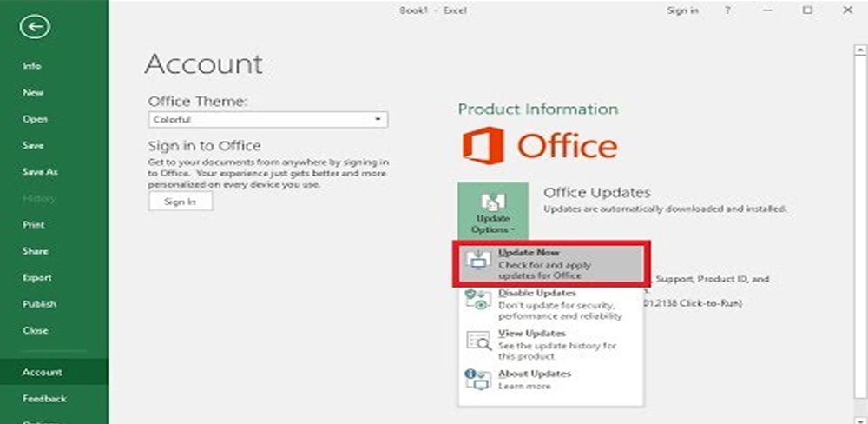Maximize the Excel window

point(807,10)
